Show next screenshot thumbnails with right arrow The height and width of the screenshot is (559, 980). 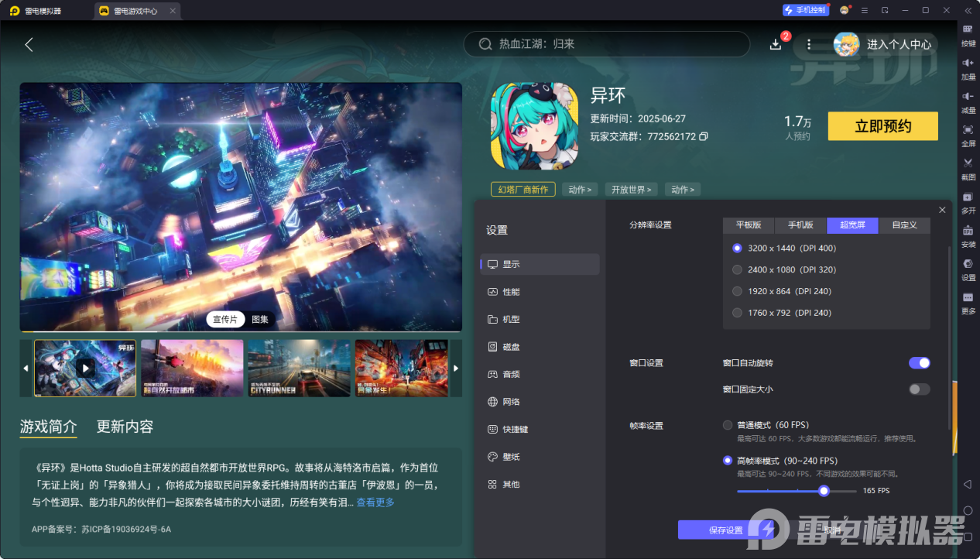point(456,368)
